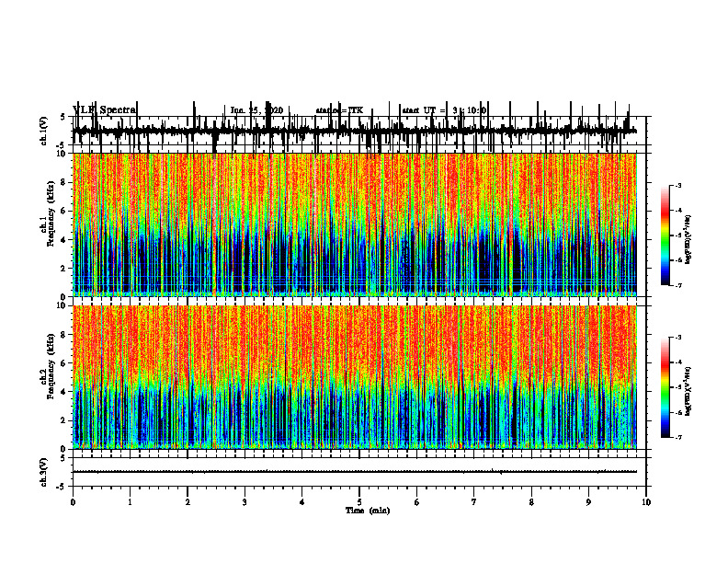Click the time axis tick label '7'
This screenshot has width=728, height=563.
[474, 502]
